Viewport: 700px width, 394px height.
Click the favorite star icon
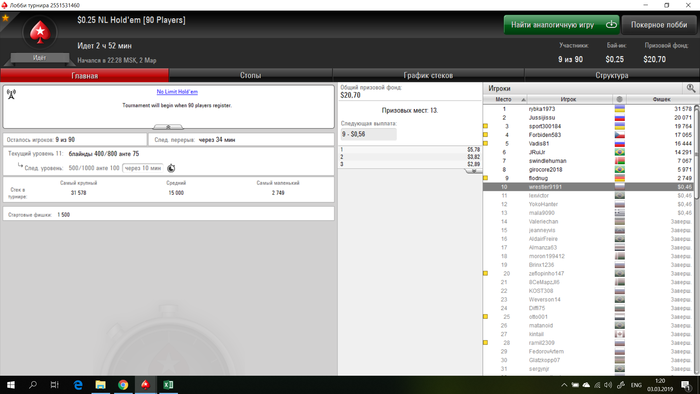coord(5,18)
